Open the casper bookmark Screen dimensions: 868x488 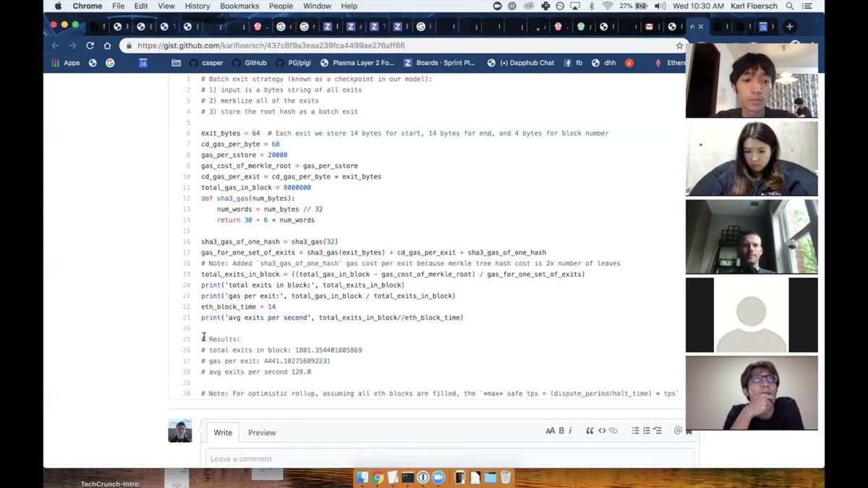pos(207,63)
